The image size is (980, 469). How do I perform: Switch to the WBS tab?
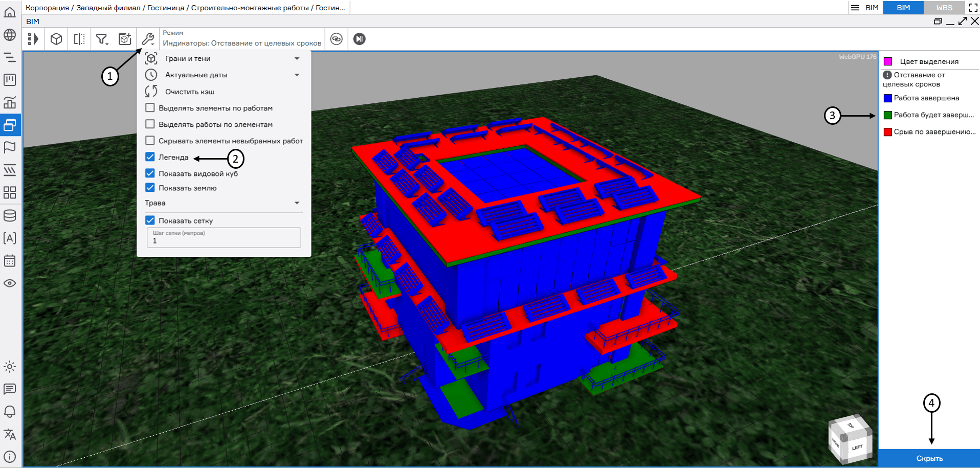(x=944, y=8)
